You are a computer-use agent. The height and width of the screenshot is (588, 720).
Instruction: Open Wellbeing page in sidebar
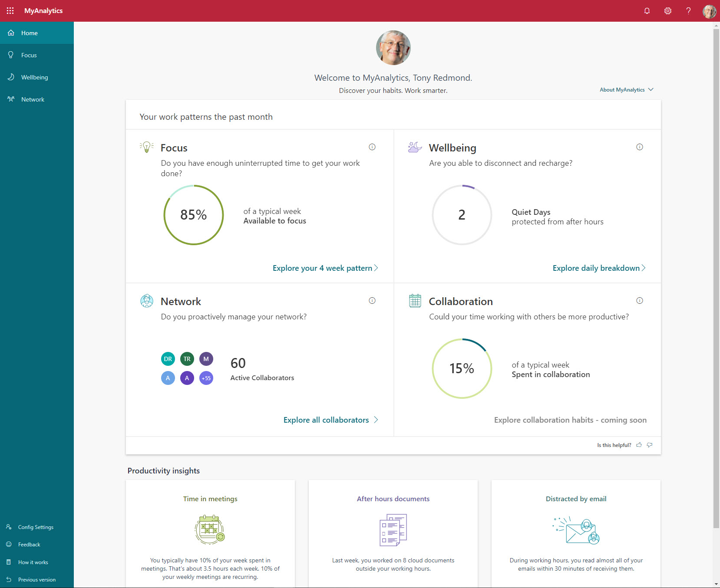coord(37,77)
